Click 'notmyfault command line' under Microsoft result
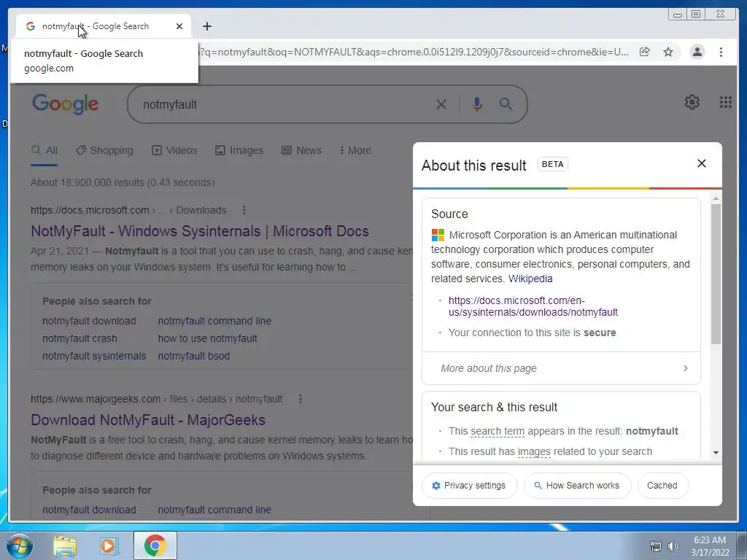This screenshot has width=747, height=560. (214, 321)
